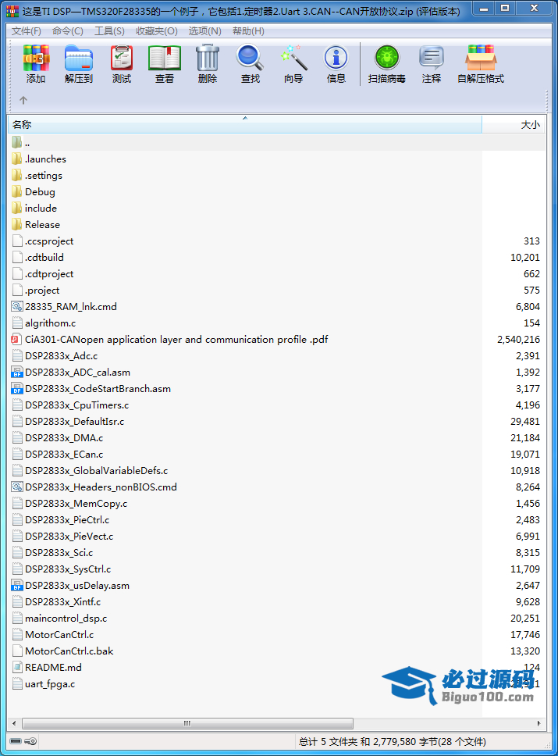Viewport: 558px width, 756px height.
Task: Select the README.md file icon
Action: point(17,667)
